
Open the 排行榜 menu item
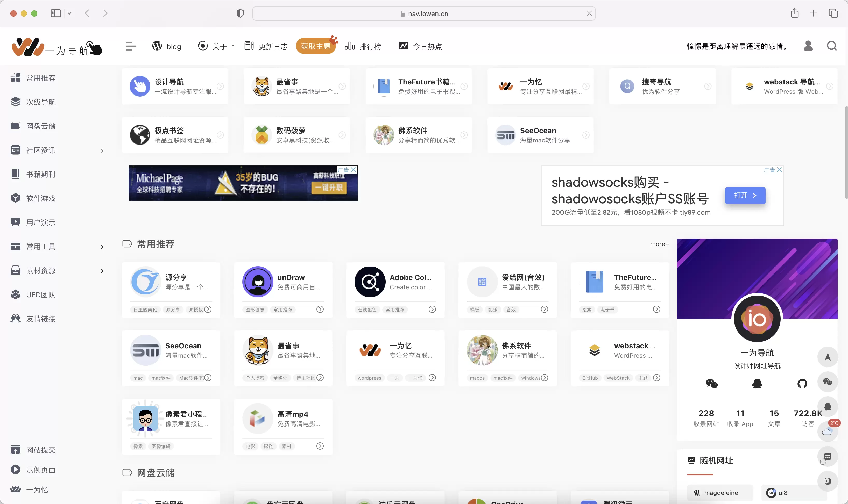(363, 46)
